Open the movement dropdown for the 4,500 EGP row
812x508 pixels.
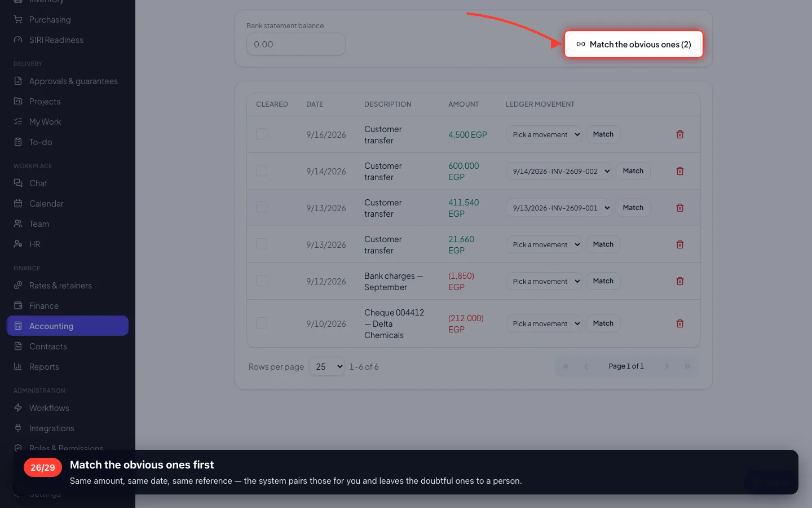click(x=544, y=134)
